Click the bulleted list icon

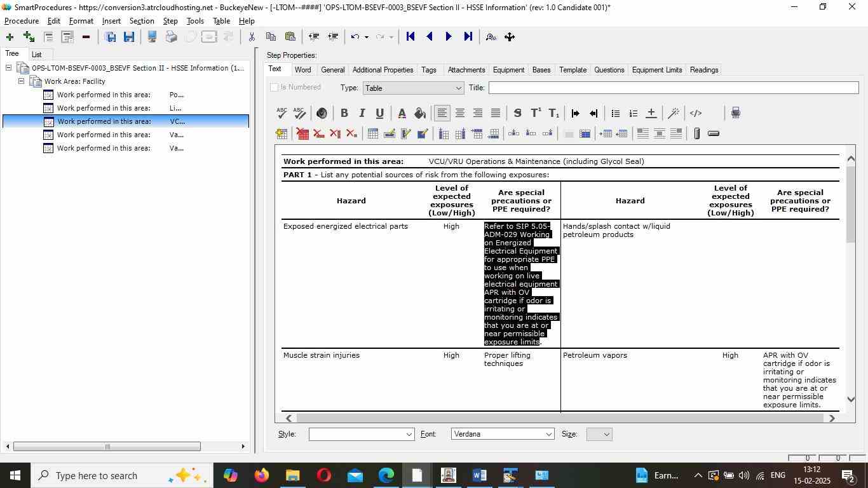(x=615, y=113)
